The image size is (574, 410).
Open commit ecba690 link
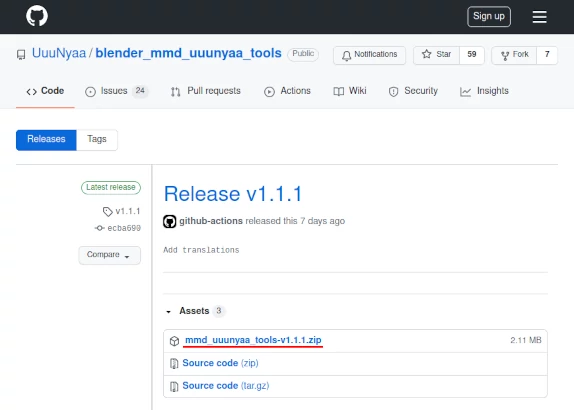click(x=124, y=228)
